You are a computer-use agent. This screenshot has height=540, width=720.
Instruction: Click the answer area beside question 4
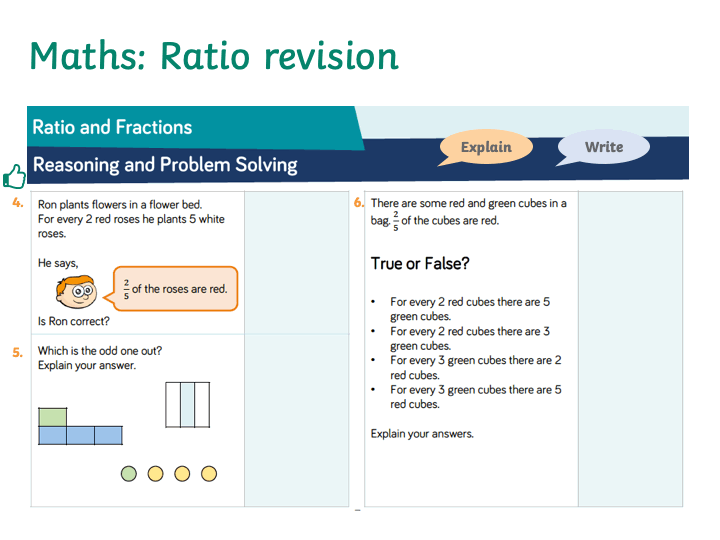[x=297, y=263]
